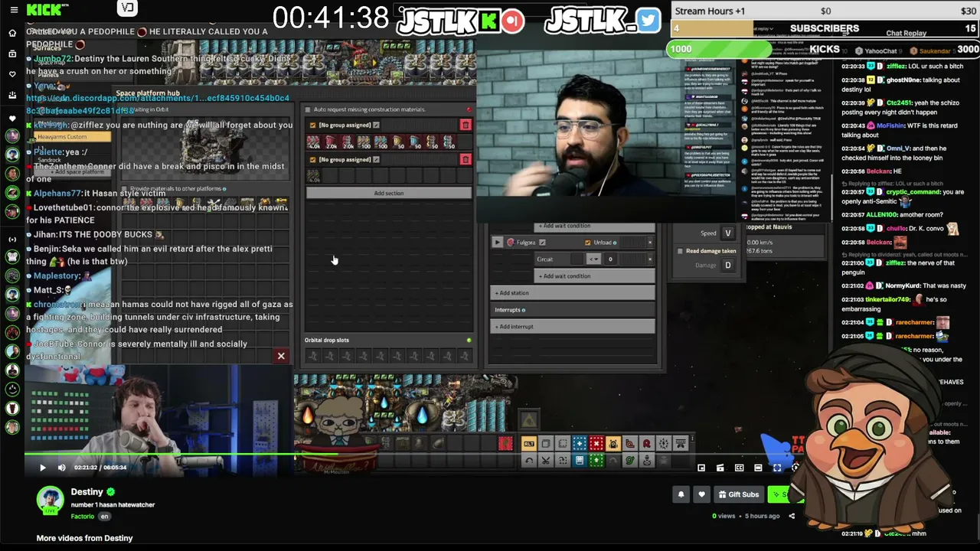Screen dimensions: 980x551
Task: Edit the second logistic group name
Action: click(376, 159)
